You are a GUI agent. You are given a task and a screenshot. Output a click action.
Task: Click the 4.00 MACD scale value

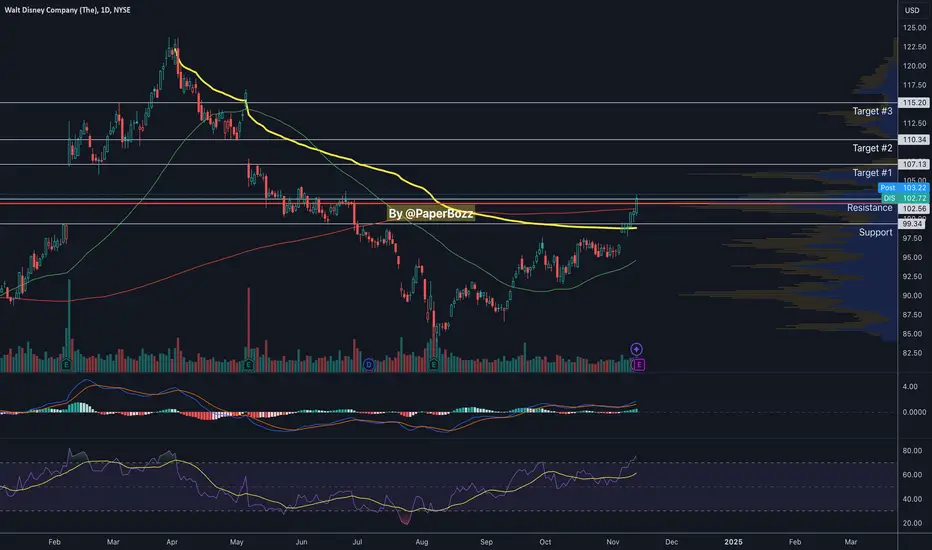click(909, 386)
